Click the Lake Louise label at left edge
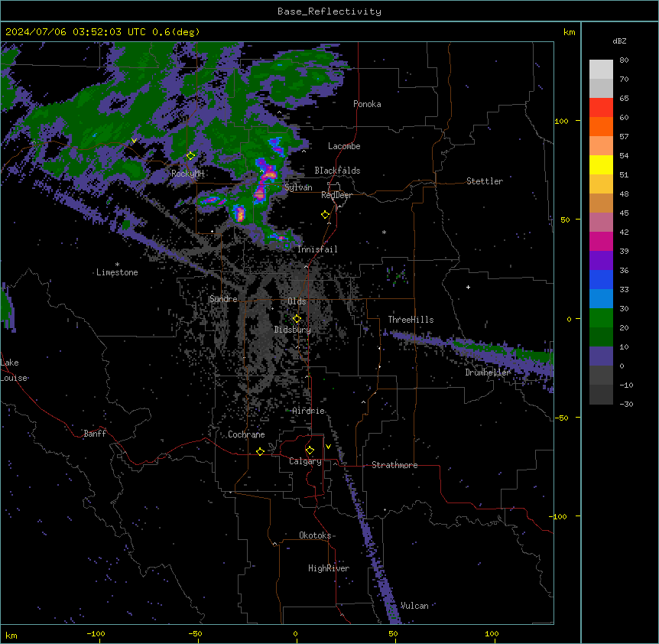Image resolution: width=659 pixels, height=644 pixels. click(14, 370)
